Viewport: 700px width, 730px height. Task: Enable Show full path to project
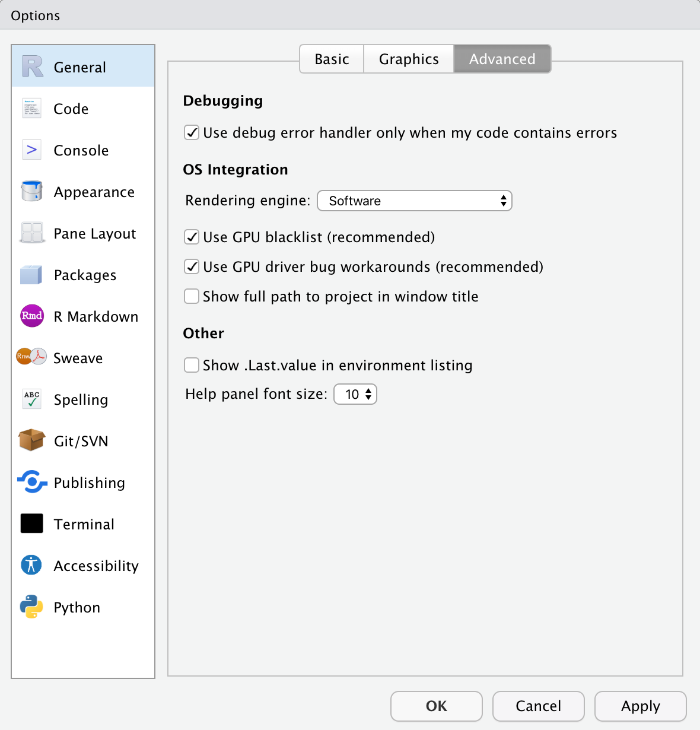point(191,296)
